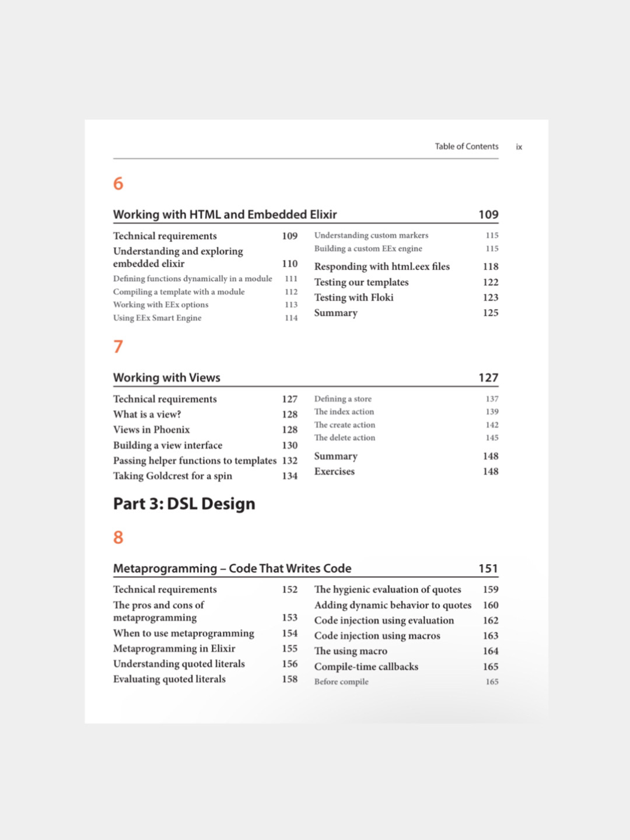The width and height of the screenshot is (630, 840).
Task: Select "Technical requirements" entry for page 109
Action: pos(165,236)
